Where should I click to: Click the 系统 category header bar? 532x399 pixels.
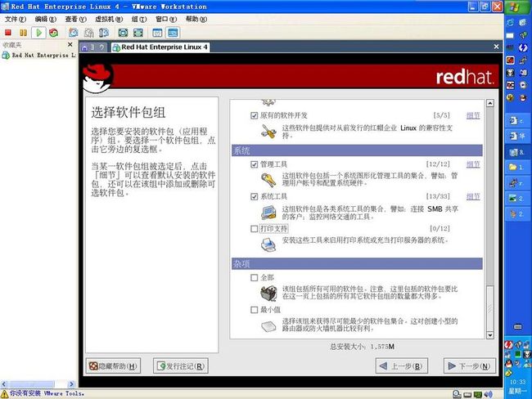[x=357, y=150]
